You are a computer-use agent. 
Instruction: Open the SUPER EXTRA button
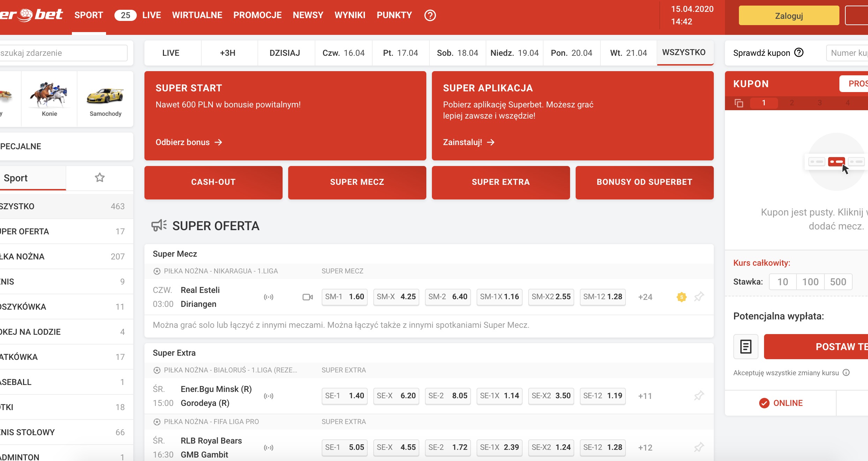[x=501, y=182]
